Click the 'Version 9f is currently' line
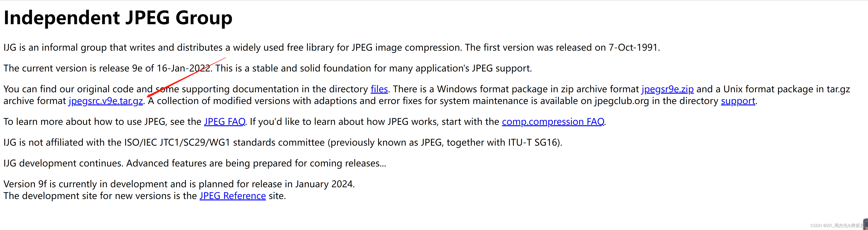Screen dimensions: 868x230 click(x=179, y=184)
